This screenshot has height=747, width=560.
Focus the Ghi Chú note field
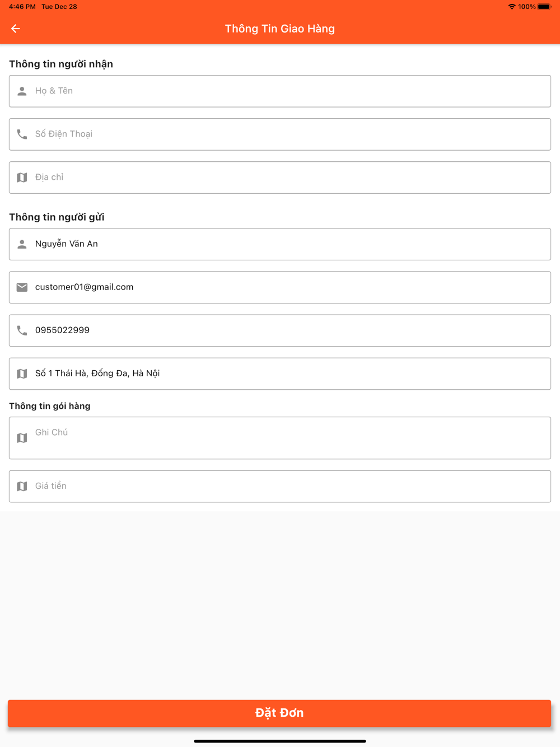280,438
